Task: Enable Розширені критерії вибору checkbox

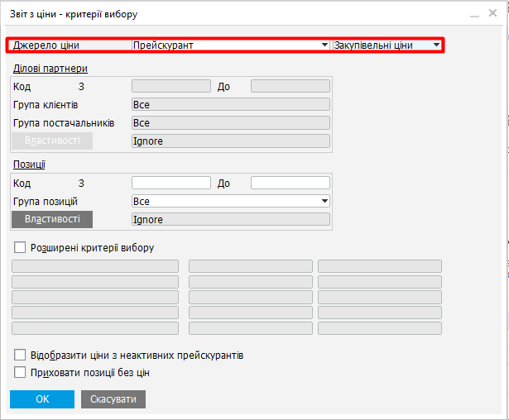Action: click(x=21, y=247)
